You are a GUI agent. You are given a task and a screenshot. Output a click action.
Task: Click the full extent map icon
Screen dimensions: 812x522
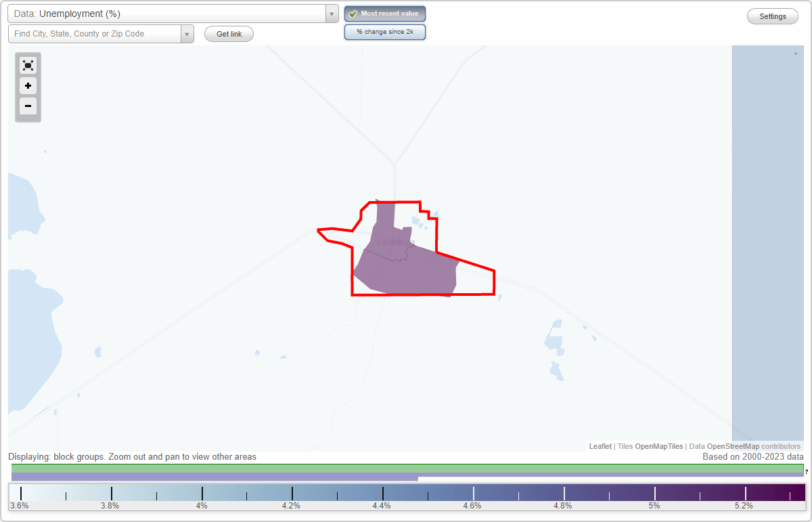pyautogui.click(x=28, y=65)
